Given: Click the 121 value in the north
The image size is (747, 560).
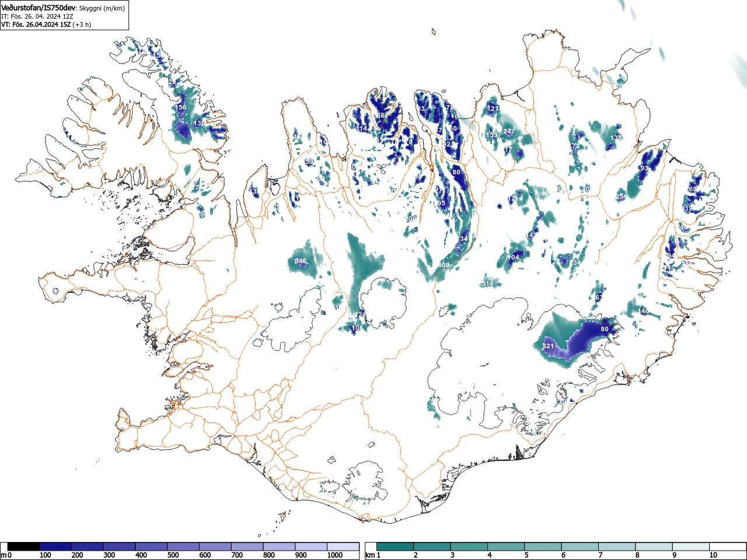Looking at the screenshot, I should (493, 108).
